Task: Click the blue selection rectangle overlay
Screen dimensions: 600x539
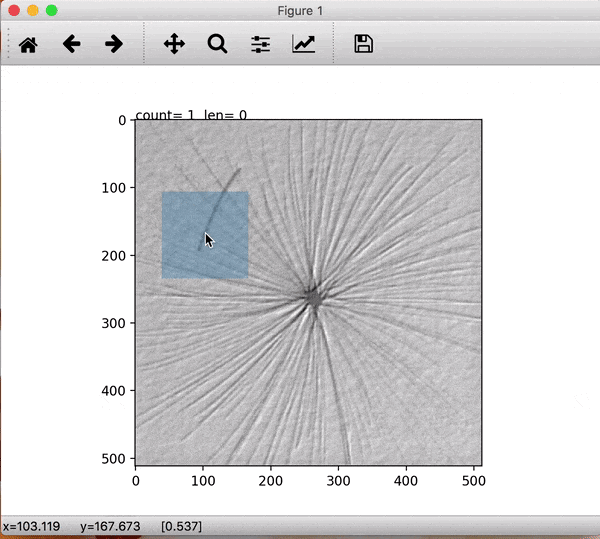Action: [x=205, y=235]
